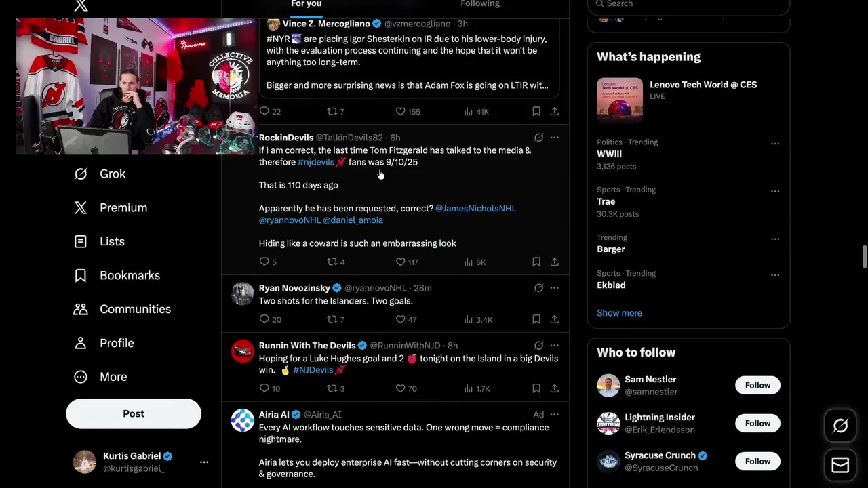Follow Sam Nestler
Screen dimensions: 868x488
[757, 385]
